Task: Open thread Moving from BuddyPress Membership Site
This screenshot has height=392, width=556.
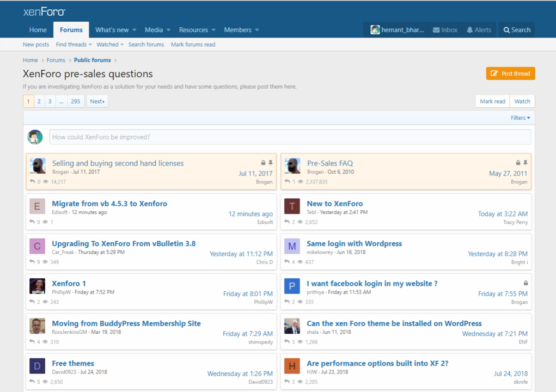Action: (126, 323)
